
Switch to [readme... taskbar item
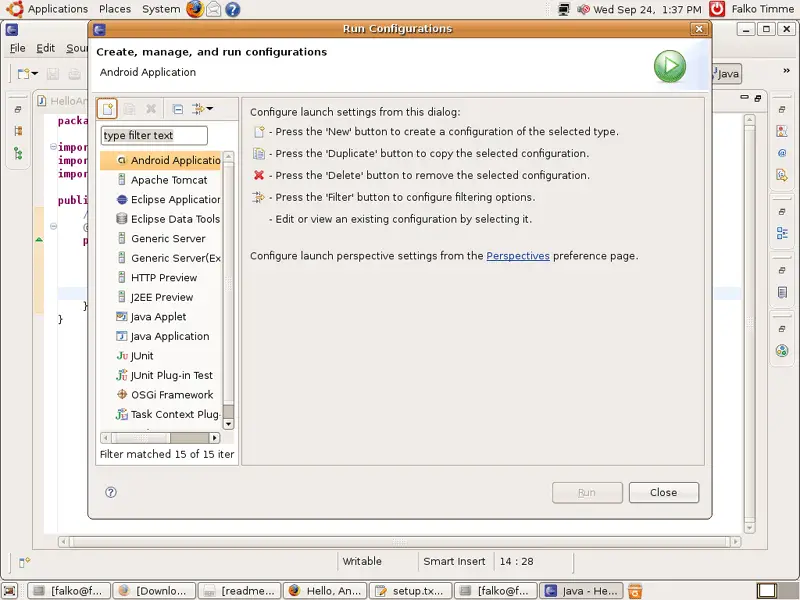click(x=240, y=591)
